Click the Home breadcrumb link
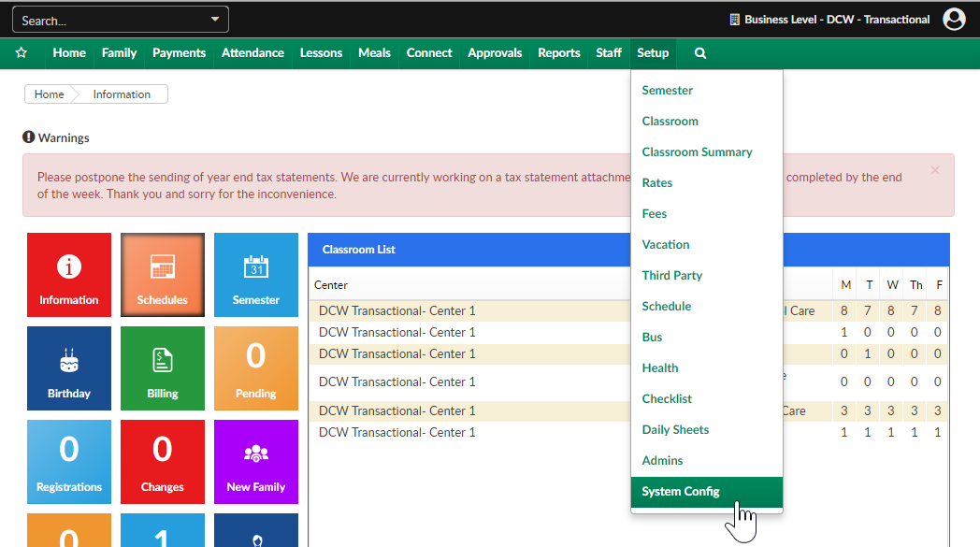The height and width of the screenshot is (547, 980). tap(49, 94)
